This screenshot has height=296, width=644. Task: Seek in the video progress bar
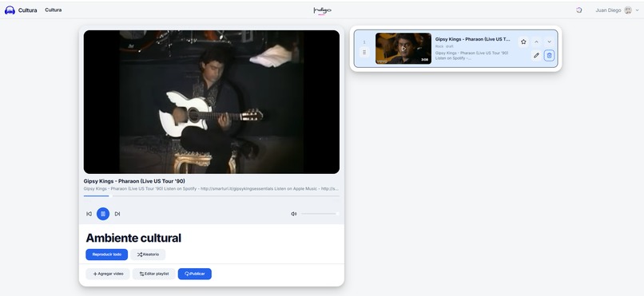[212, 196]
